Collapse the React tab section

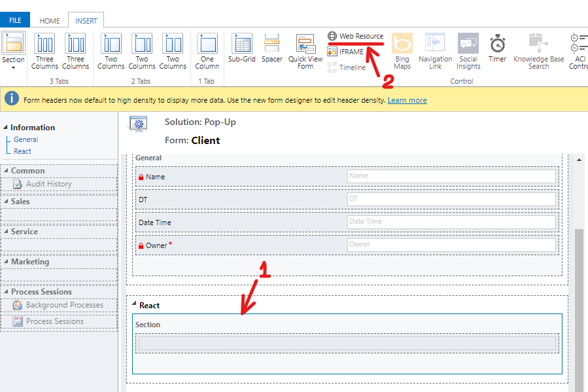pos(134,305)
